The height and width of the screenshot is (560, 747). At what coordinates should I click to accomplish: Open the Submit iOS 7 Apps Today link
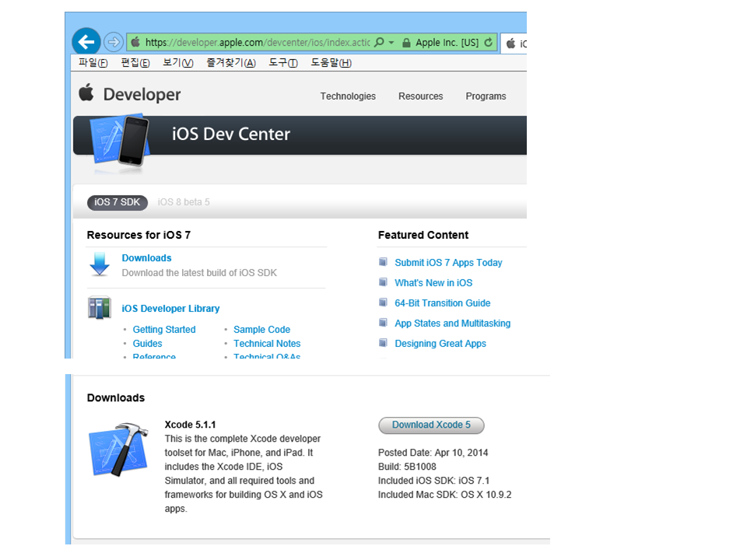tap(448, 263)
